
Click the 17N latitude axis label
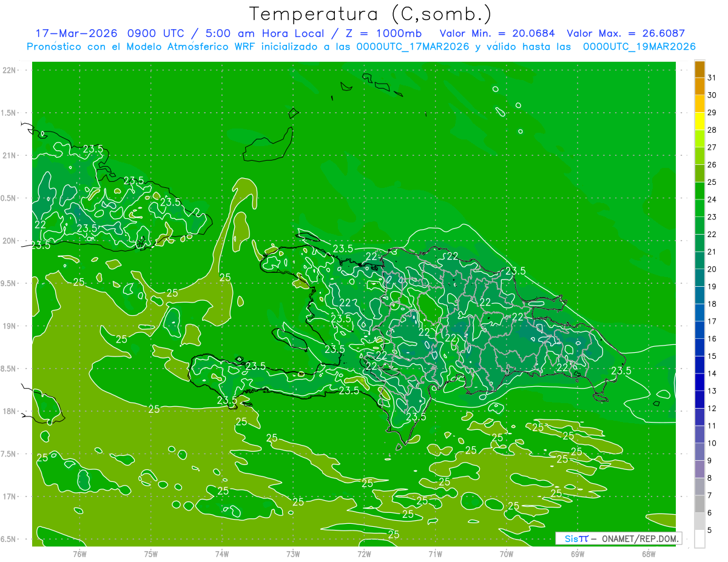coord(9,497)
